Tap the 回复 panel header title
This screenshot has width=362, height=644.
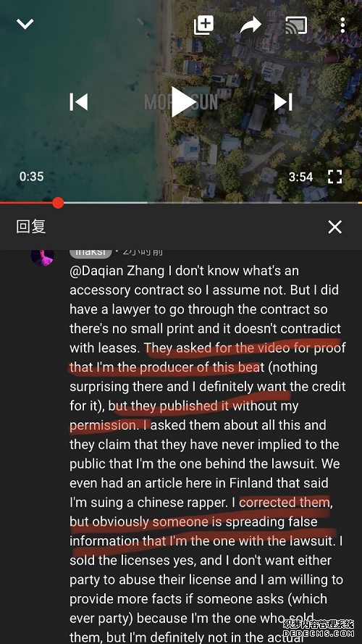(x=31, y=226)
